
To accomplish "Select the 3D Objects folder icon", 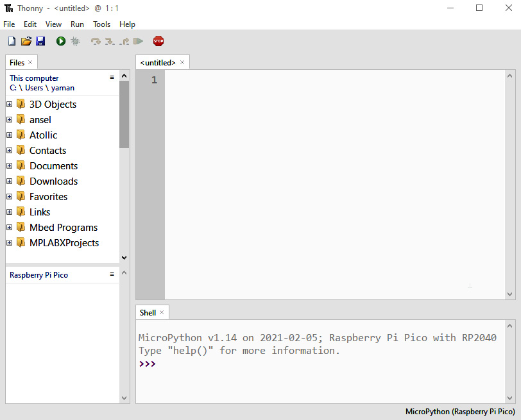I will pos(21,104).
